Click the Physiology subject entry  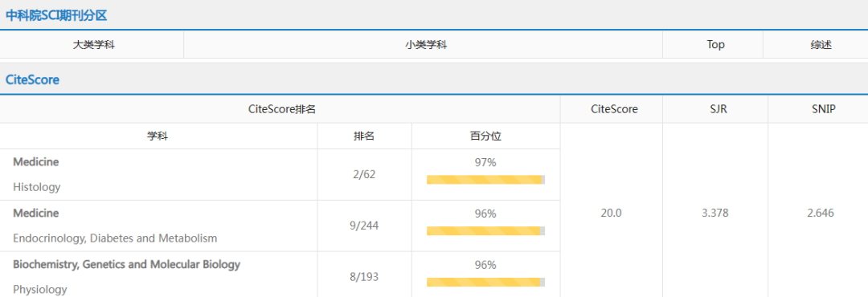pyautogui.click(x=40, y=289)
